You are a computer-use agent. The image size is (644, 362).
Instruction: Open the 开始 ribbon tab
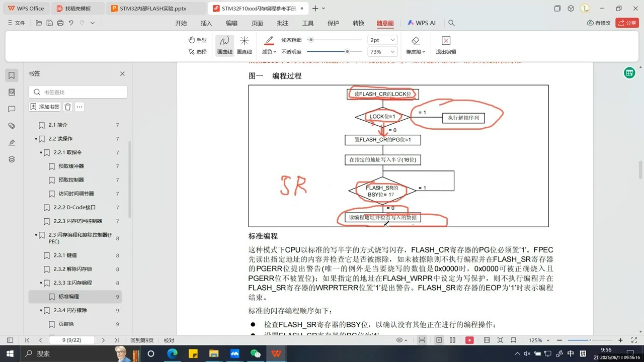[x=181, y=23]
